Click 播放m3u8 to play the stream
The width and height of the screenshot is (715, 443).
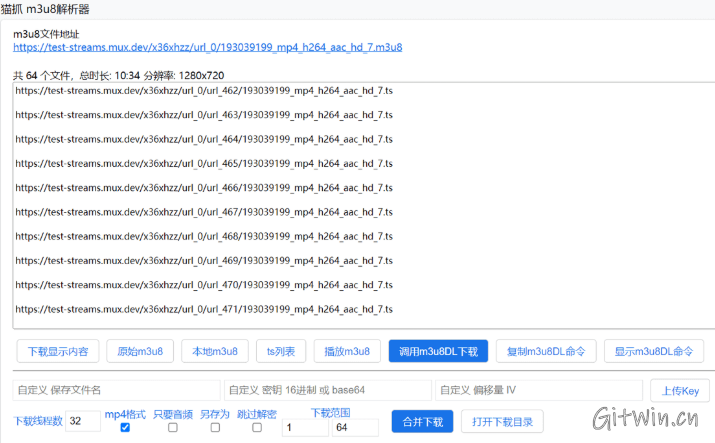347,351
